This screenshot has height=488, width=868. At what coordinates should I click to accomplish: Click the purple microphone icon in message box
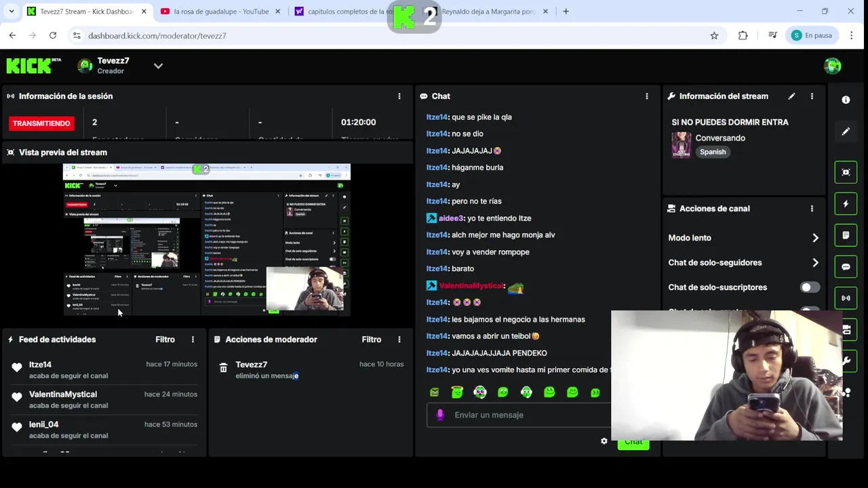tap(440, 415)
